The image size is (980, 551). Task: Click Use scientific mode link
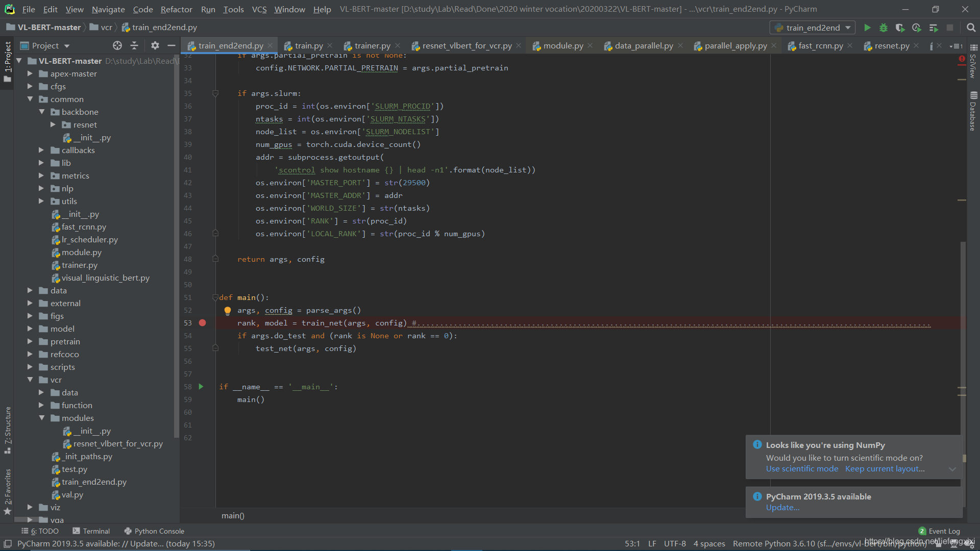point(802,469)
